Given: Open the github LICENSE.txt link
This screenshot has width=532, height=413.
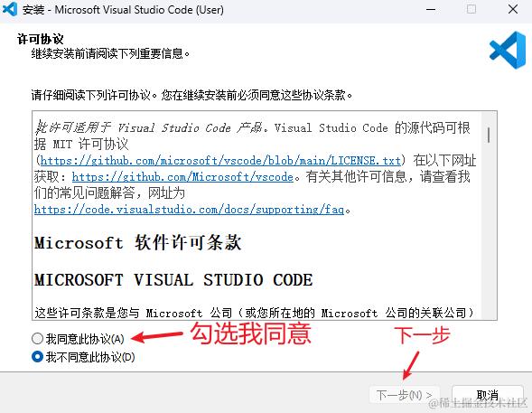Looking at the screenshot, I should [x=220, y=160].
